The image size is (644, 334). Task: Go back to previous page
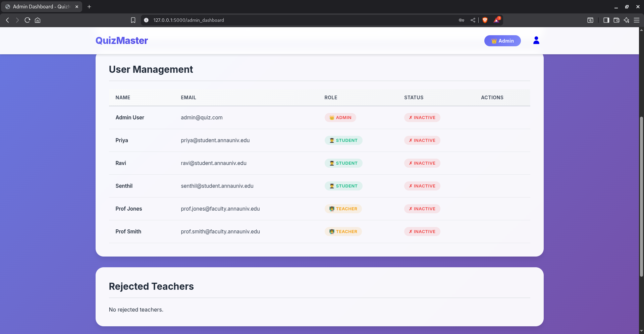pos(7,20)
